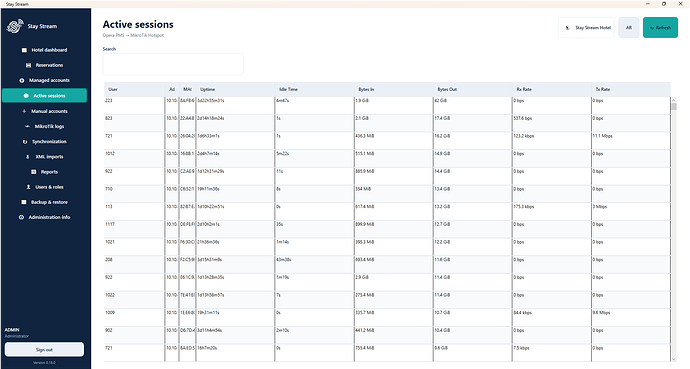This screenshot has width=690, height=369.
Task: Select user 208 cell
Action: coord(134,264)
